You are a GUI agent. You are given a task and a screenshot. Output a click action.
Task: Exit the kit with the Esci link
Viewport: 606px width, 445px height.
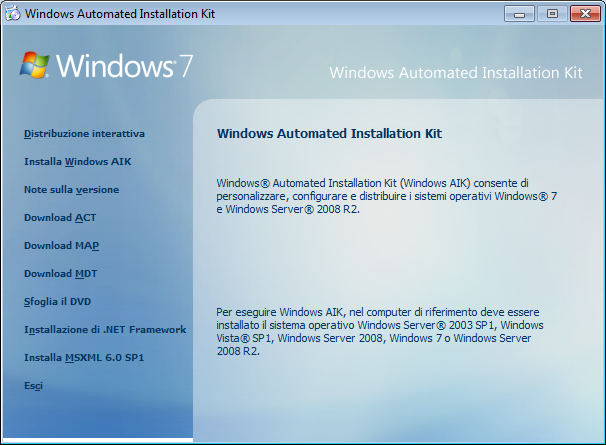point(33,386)
